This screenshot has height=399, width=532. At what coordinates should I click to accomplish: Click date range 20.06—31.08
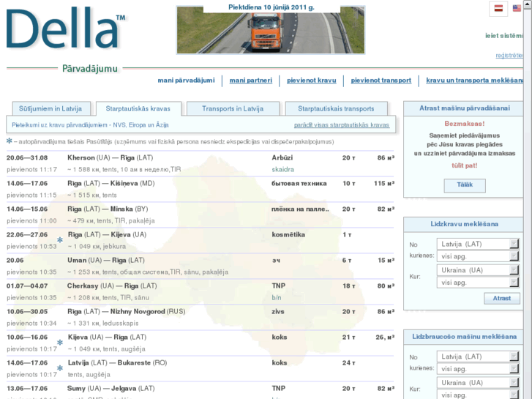click(x=27, y=158)
